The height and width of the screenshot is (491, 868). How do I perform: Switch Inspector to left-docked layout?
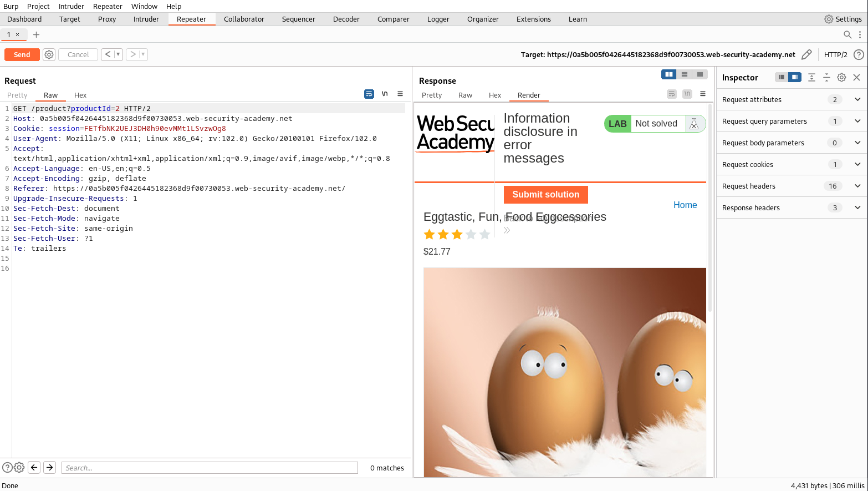[x=782, y=77]
